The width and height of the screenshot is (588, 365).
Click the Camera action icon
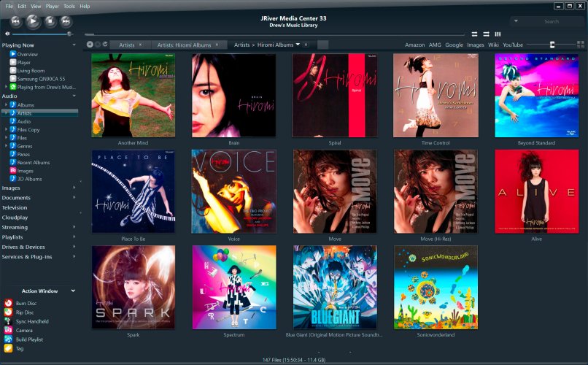tap(8, 330)
